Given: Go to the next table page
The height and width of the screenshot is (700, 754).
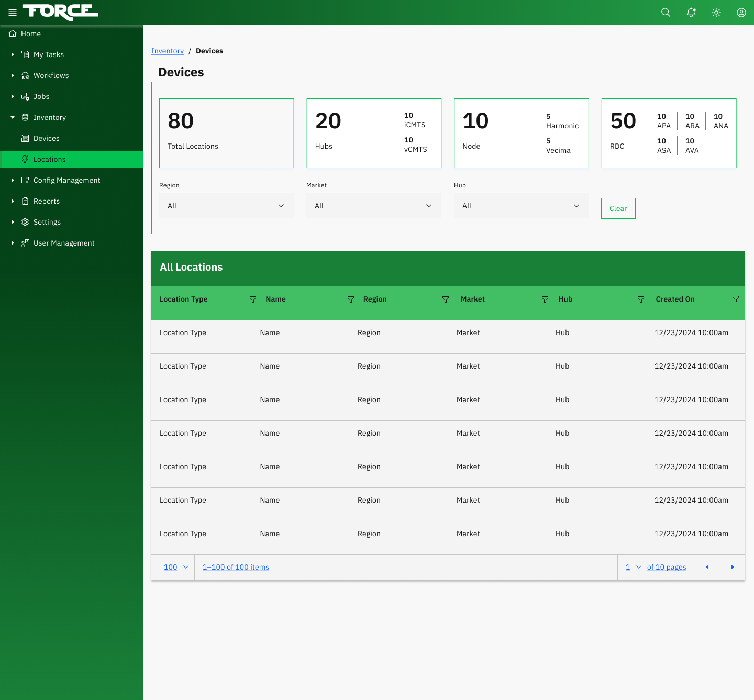Looking at the screenshot, I should pos(733,567).
